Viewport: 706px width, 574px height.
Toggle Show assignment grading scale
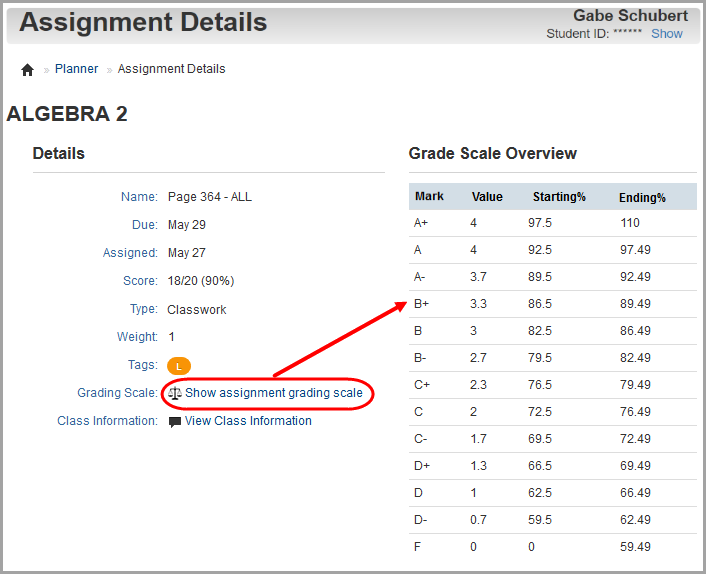click(x=274, y=393)
